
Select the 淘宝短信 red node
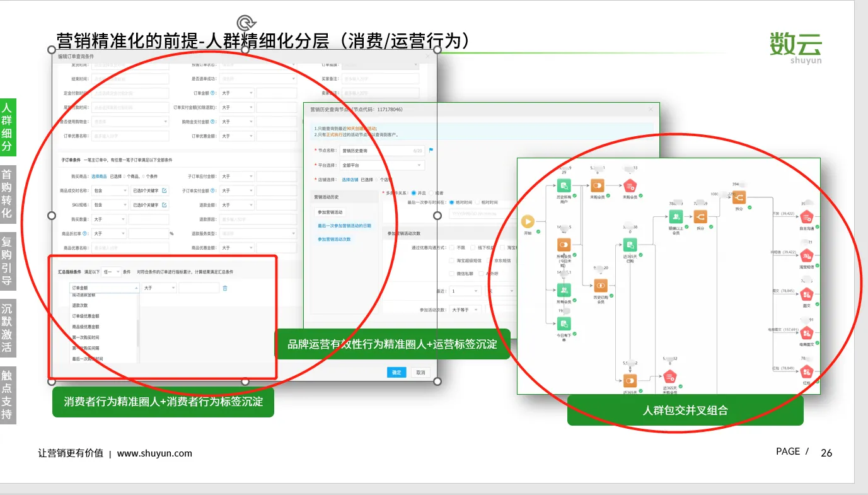[807, 255]
